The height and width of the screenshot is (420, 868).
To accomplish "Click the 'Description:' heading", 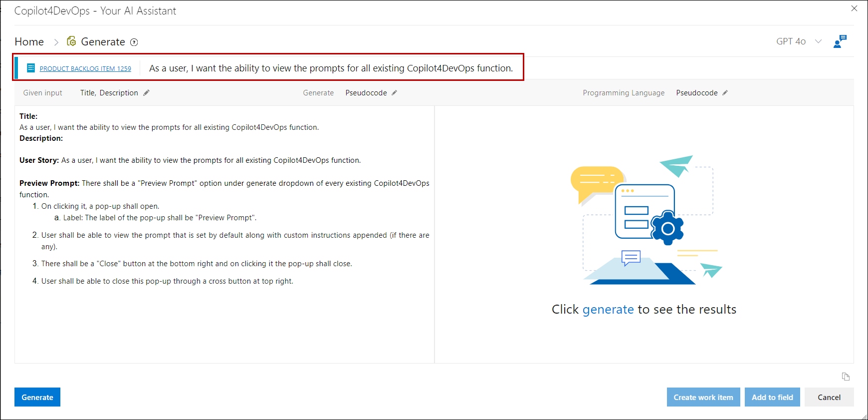I will coord(41,138).
